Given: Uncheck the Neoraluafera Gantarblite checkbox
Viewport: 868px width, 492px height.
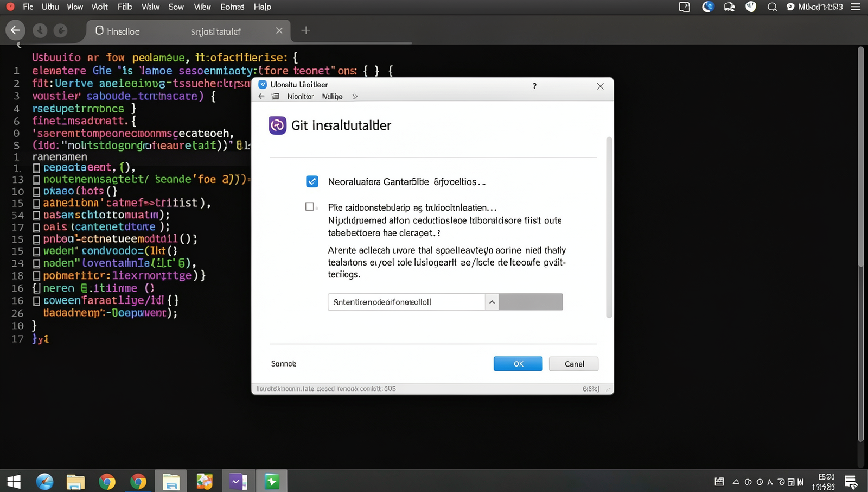Looking at the screenshot, I should pos(312,181).
